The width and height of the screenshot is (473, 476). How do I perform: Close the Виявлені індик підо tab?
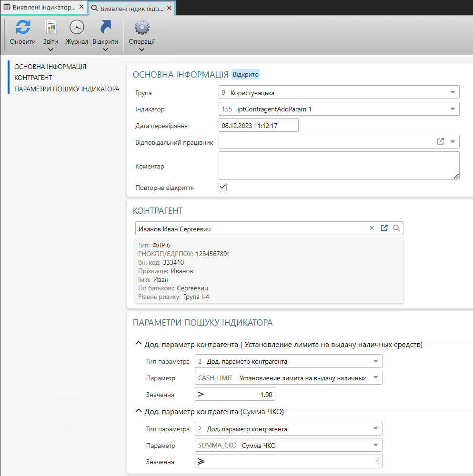[169, 8]
